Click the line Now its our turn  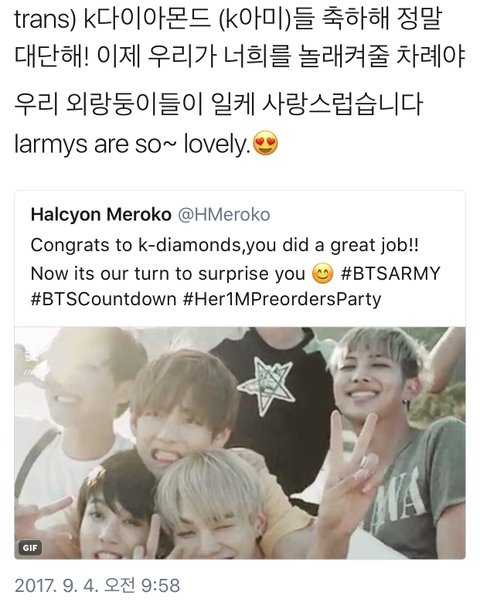235,274
